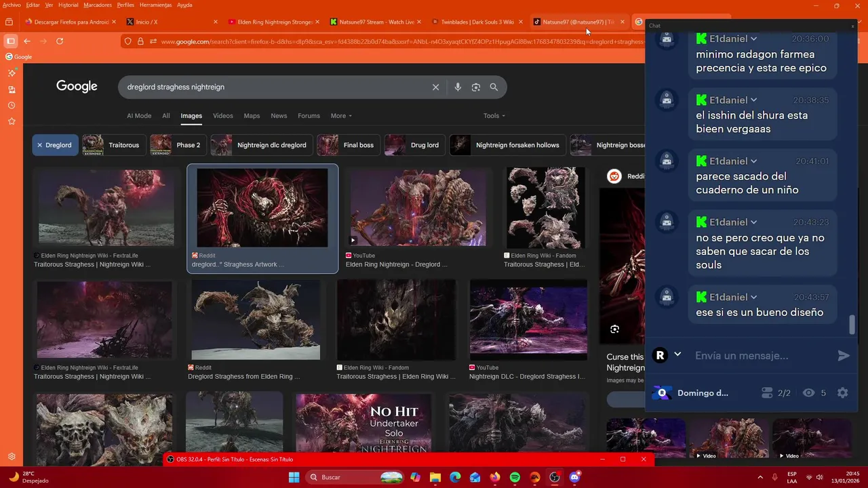Expand E1daniel dropdown on 20:43:57 message

753,297
